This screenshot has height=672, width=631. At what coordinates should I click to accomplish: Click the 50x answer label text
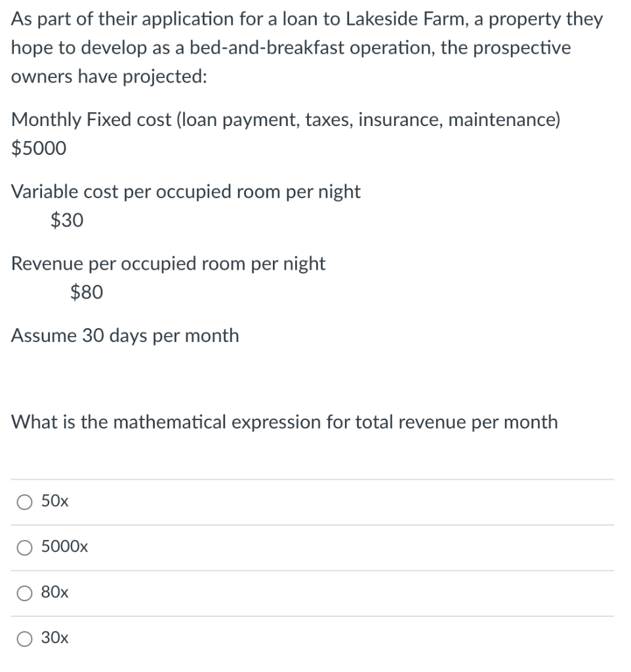[54, 502]
